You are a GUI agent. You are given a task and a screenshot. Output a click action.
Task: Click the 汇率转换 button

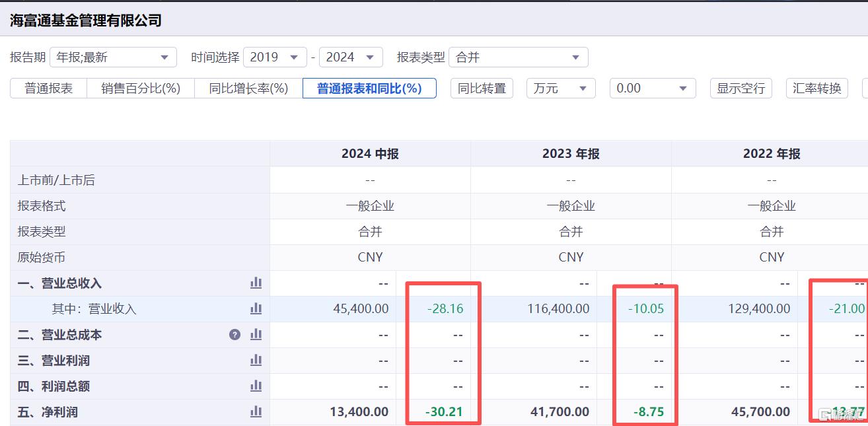pyautogui.click(x=817, y=89)
